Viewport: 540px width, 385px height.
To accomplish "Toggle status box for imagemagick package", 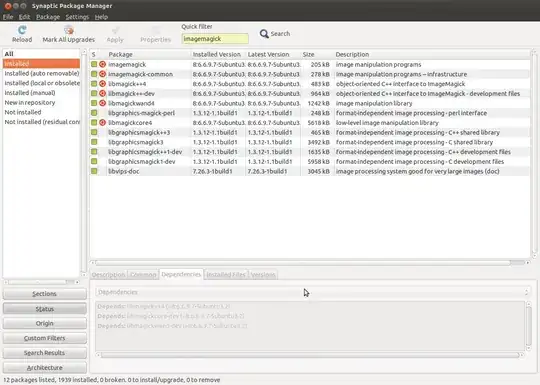I will point(94,64).
